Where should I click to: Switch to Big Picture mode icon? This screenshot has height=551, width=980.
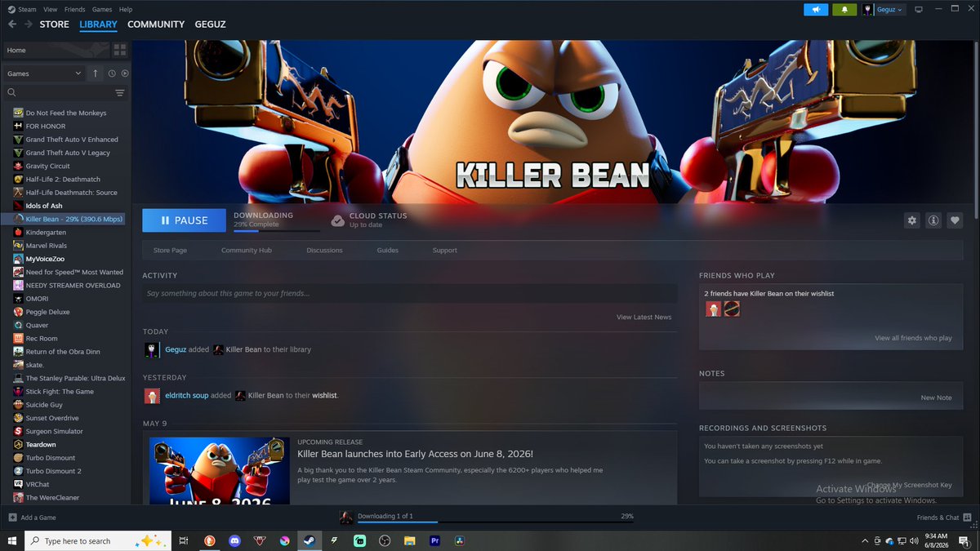point(919,10)
